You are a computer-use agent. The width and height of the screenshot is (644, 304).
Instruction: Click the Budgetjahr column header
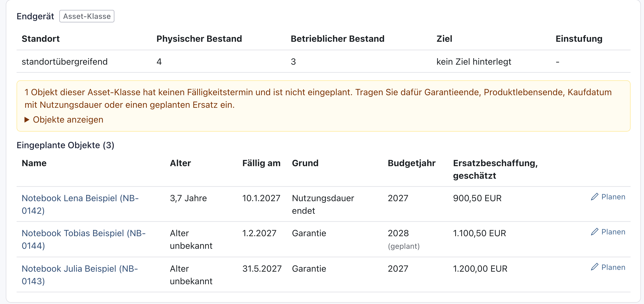click(412, 163)
